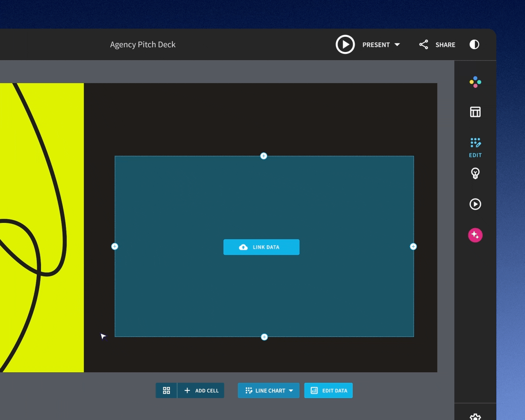Click the top add handle of chart cell
Screen dimensions: 525x420
pos(263,156)
